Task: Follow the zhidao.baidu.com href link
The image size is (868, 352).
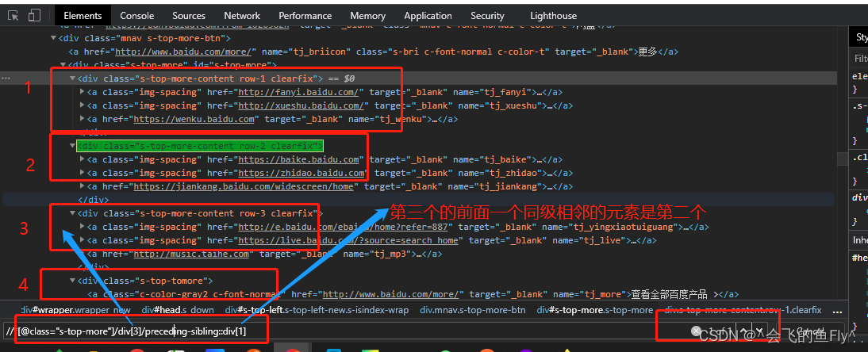Action: coord(301,174)
